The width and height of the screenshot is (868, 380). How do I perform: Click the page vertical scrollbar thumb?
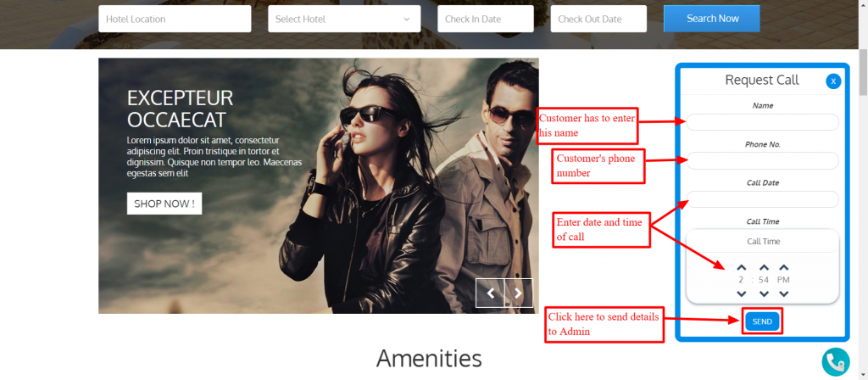[x=863, y=72]
